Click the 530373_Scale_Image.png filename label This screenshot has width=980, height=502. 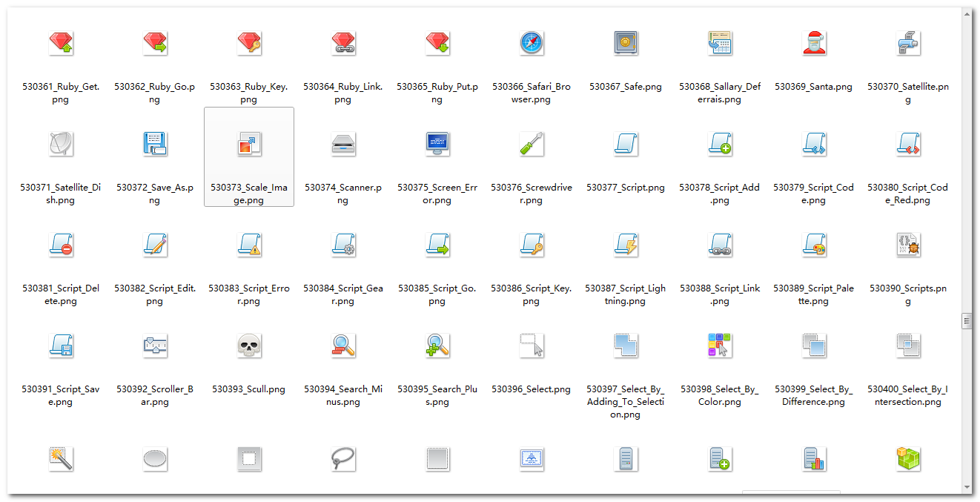(x=249, y=194)
